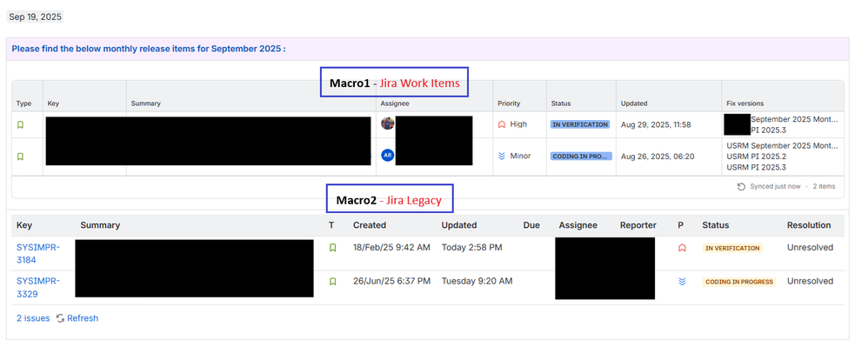Click the yellow CODING IN PROGRESS lozenge
Viewport: 868px width, 347px height.
739,282
